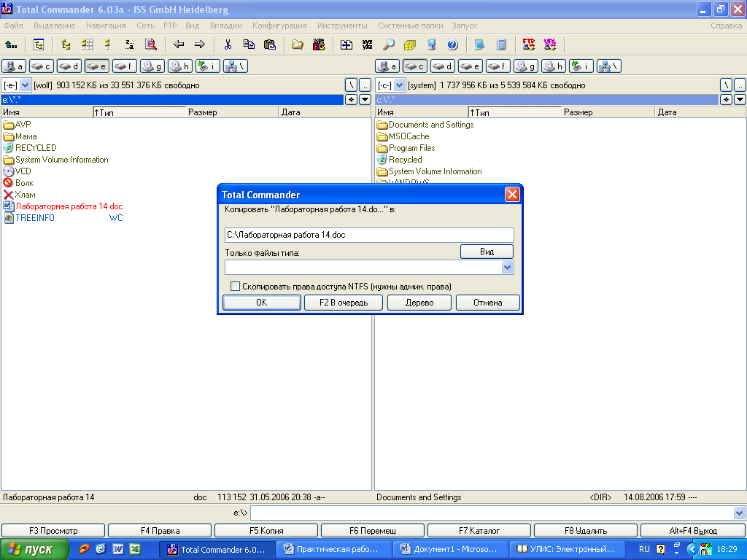Click the F8 Удалить function button

coord(586,531)
